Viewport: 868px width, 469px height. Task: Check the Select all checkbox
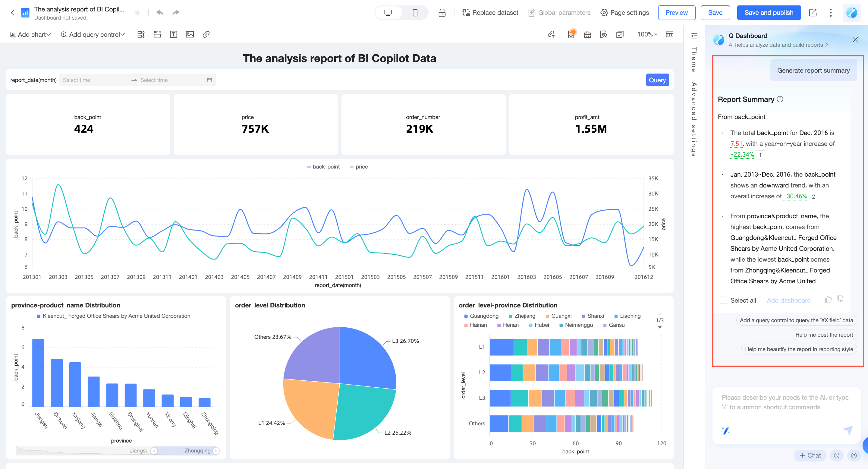pos(723,300)
